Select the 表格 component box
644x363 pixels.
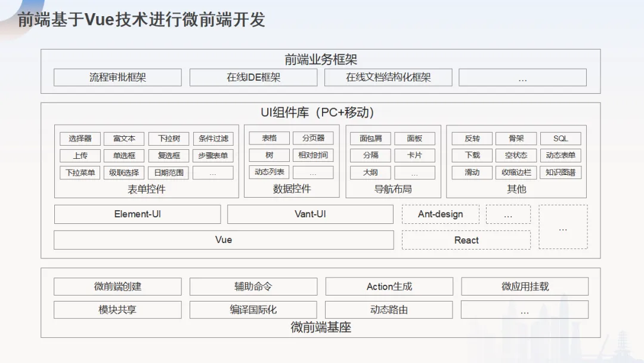point(270,138)
